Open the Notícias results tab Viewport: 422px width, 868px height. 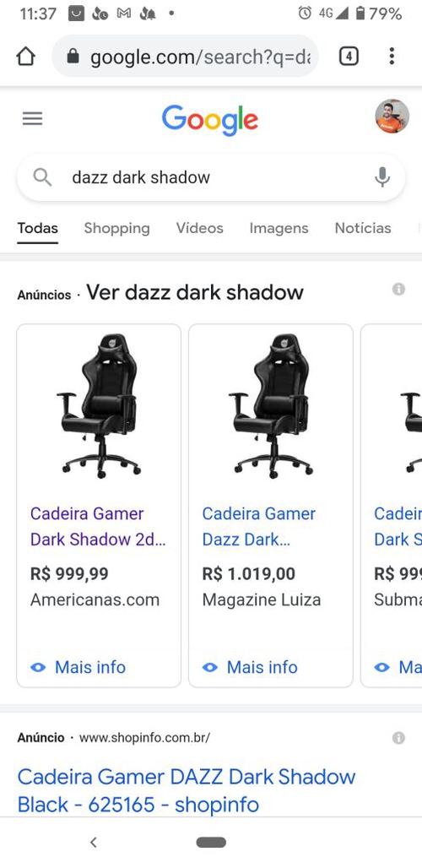[x=363, y=228]
